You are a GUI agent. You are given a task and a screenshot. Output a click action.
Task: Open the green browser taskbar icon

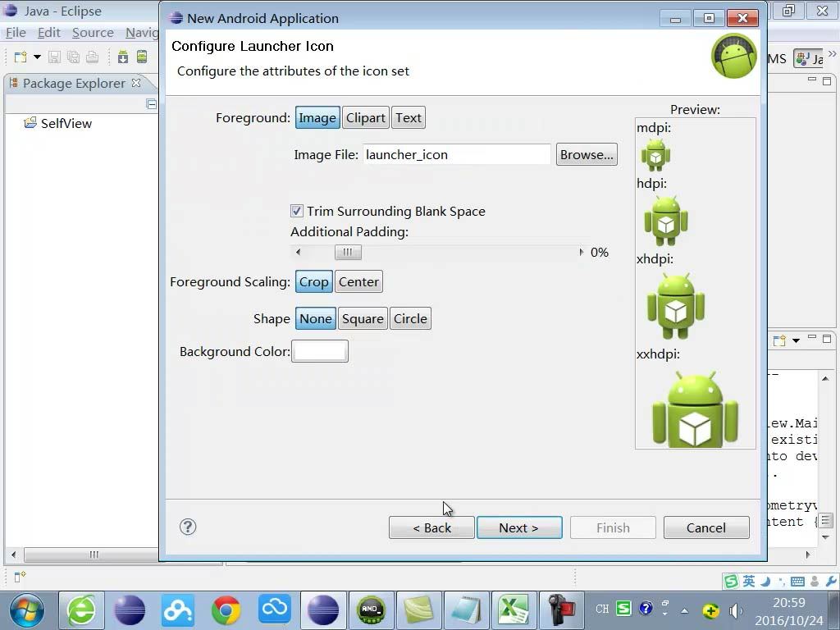pos(81,610)
